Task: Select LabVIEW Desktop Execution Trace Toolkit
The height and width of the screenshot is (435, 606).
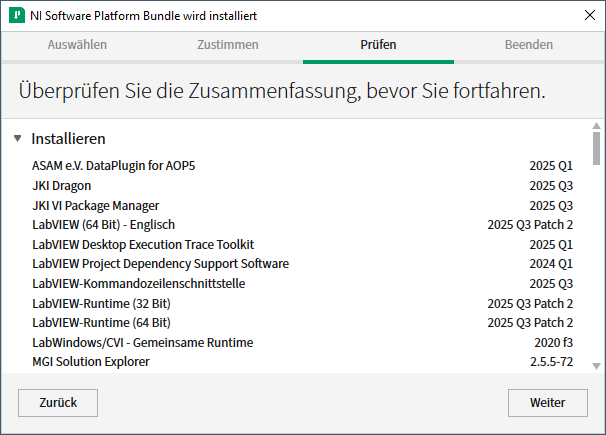Action: click(143, 244)
